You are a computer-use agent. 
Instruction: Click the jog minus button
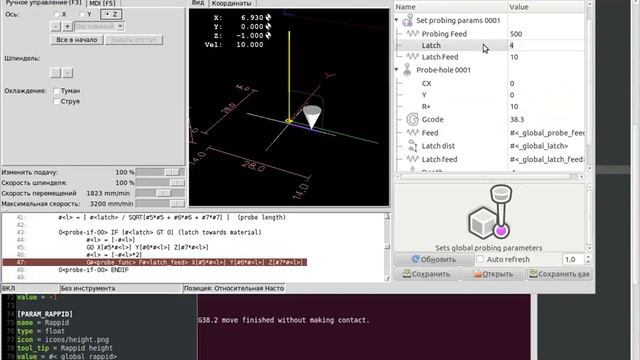[56, 26]
